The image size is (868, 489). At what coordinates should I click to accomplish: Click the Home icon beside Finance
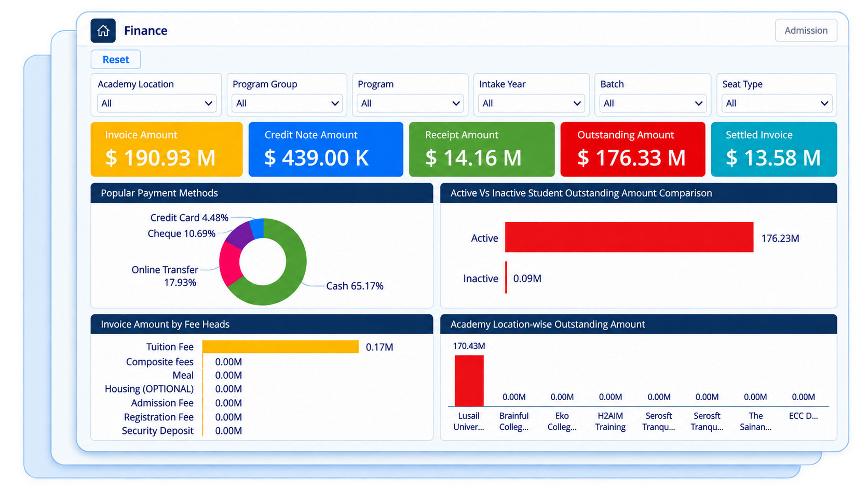103,31
